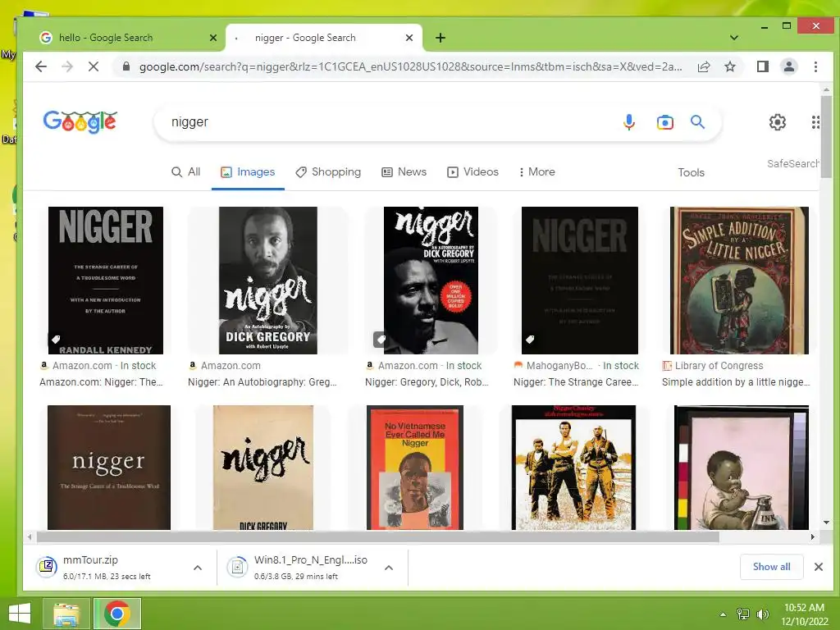The height and width of the screenshot is (630, 840).
Task: Share this page using the share icon
Action: [x=704, y=66]
